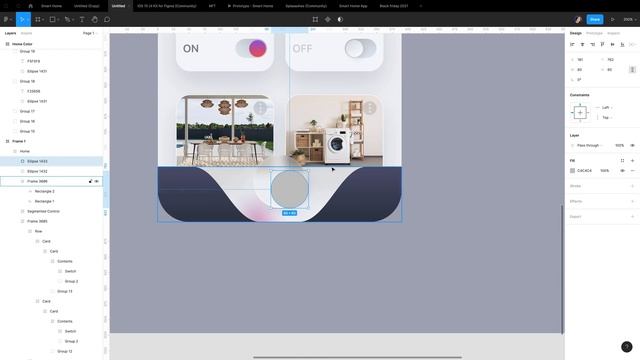Click the Create component icon
The width and height of the screenshot is (640, 360).
pos(328,19)
